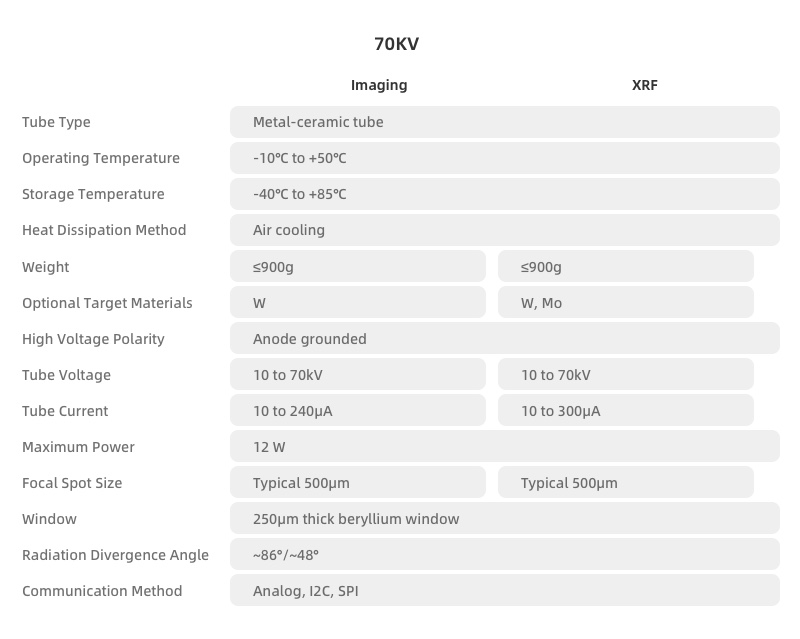Viewport: 800px width, 639px height.
Task: Select the 10 to 300μA tube current cell
Action: [x=625, y=411]
